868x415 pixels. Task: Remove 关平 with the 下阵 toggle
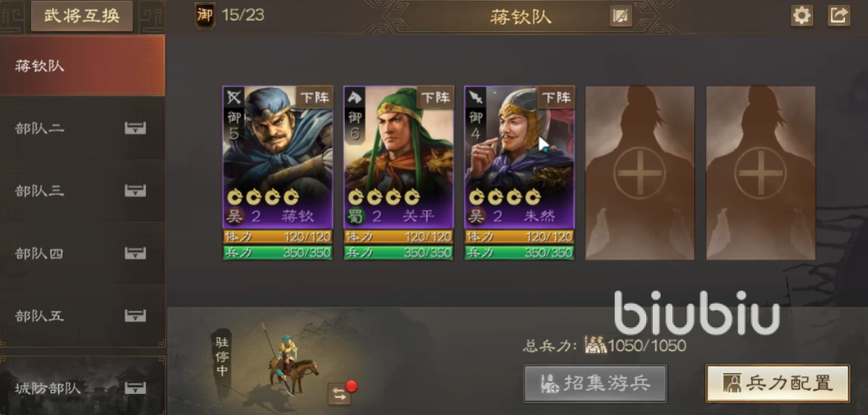(435, 97)
